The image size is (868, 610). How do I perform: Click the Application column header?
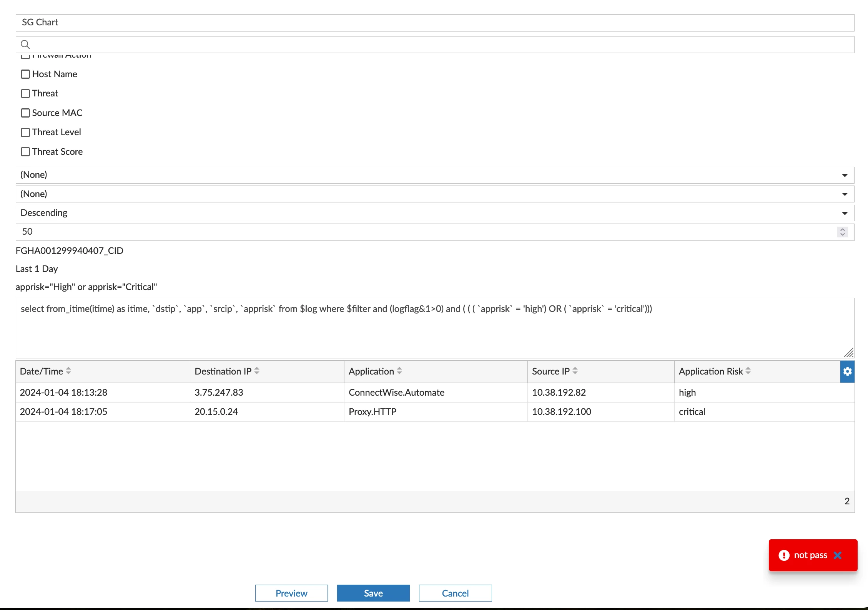pyautogui.click(x=436, y=371)
